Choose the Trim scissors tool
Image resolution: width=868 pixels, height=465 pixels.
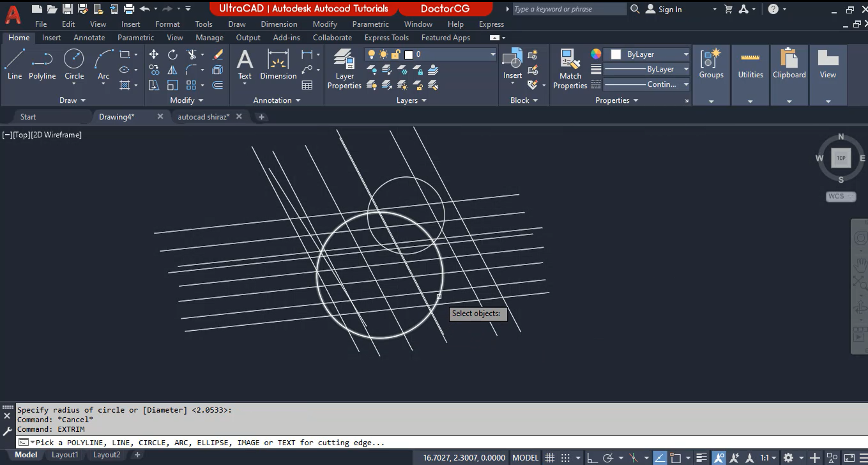pyautogui.click(x=191, y=54)
